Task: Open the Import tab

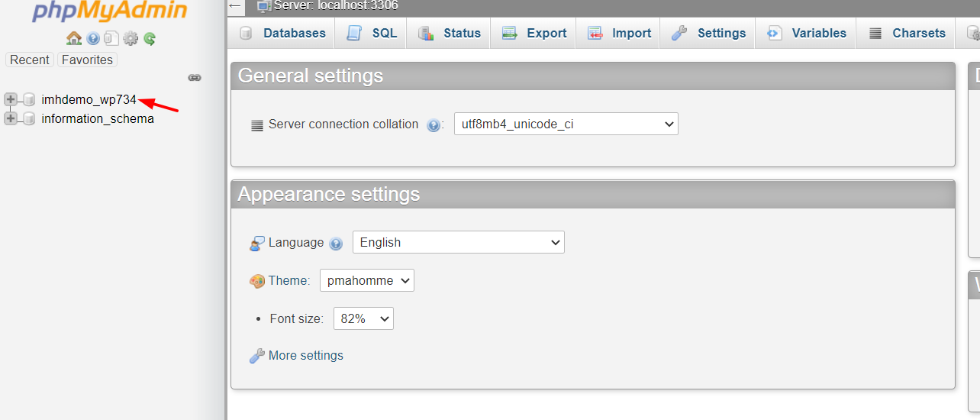Action: coord(619,33)
